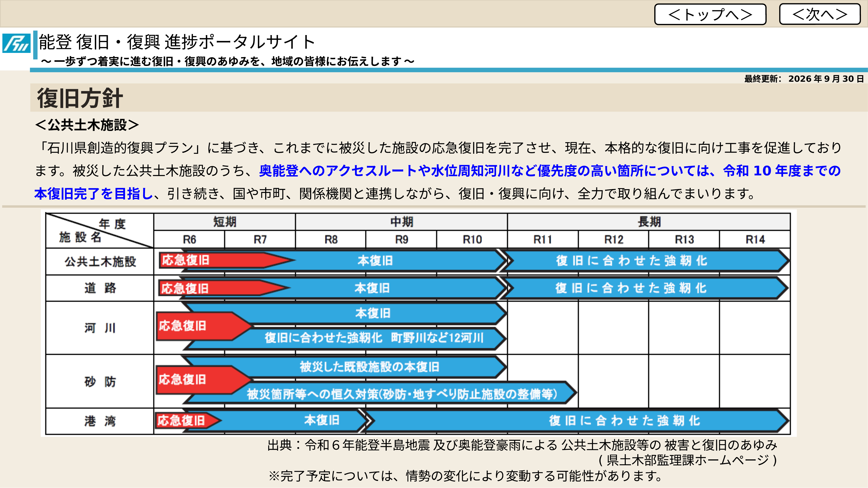Click the R8 year cell
This screenshot has width=868, height=488.
pos(331,240)
